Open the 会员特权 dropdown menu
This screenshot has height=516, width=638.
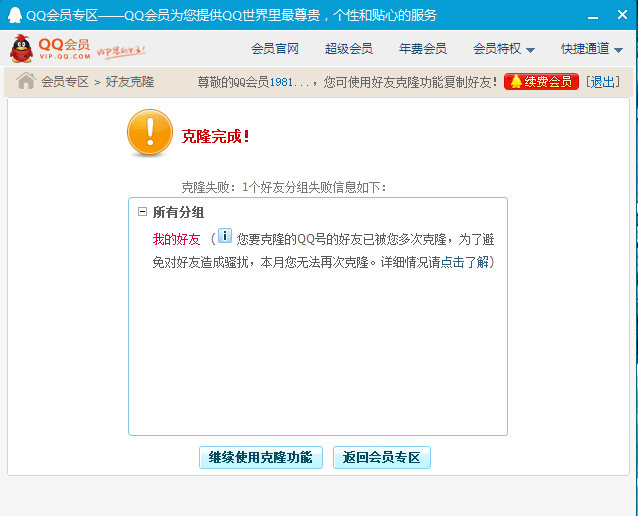(x=504, y=49)
